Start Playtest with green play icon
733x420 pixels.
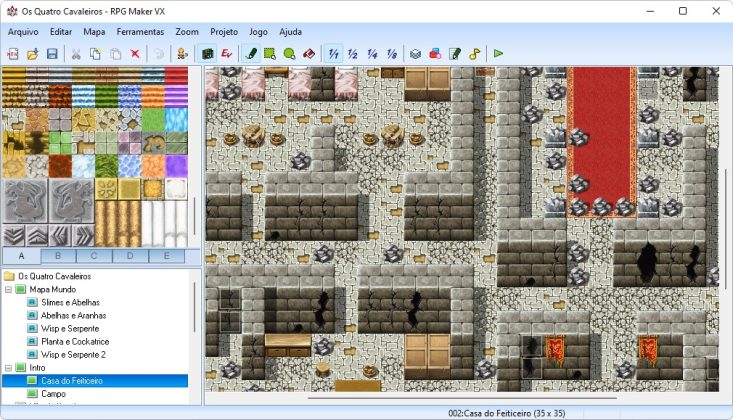click(x=498, y=54)
